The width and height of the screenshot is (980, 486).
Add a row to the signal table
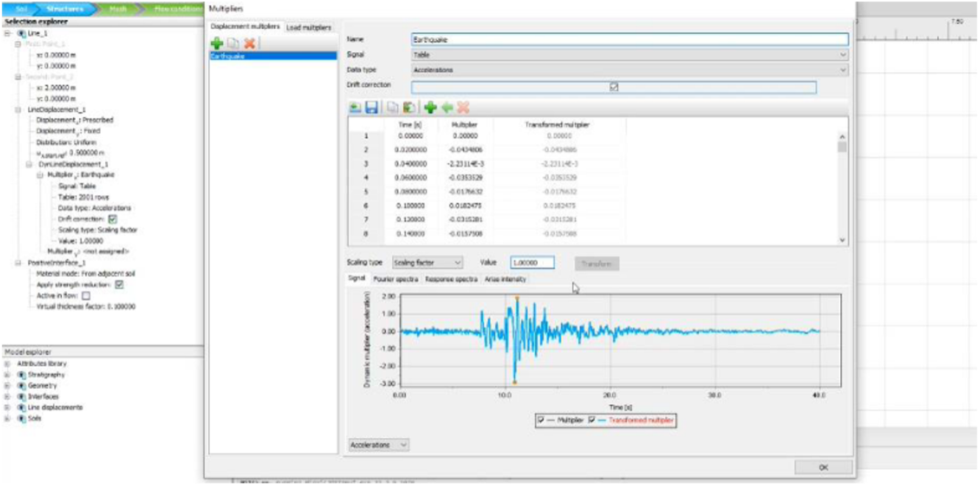(430, 108)
